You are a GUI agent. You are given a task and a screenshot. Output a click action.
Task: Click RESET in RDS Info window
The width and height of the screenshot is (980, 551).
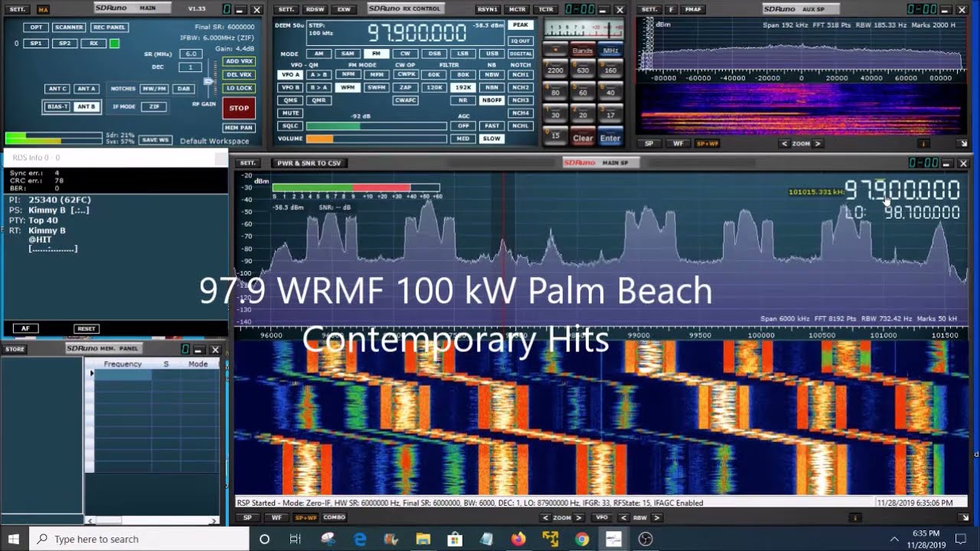tap(87, 328)
